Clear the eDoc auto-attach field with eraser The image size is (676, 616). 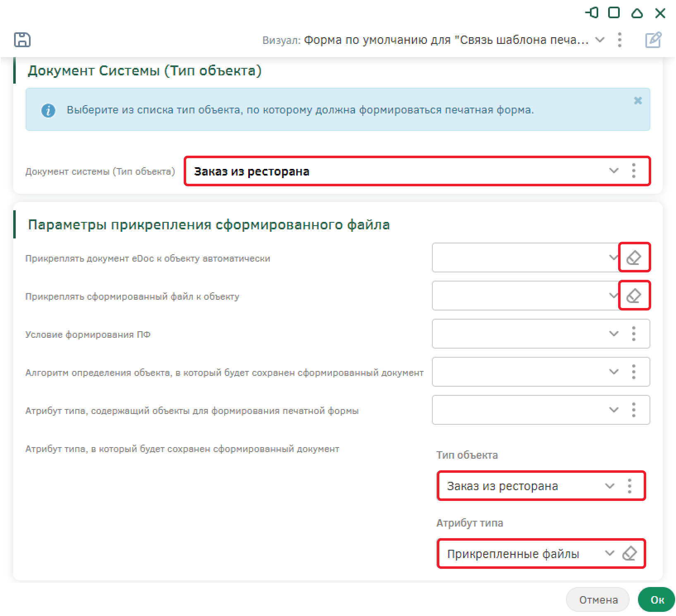[x=634, y=257]
